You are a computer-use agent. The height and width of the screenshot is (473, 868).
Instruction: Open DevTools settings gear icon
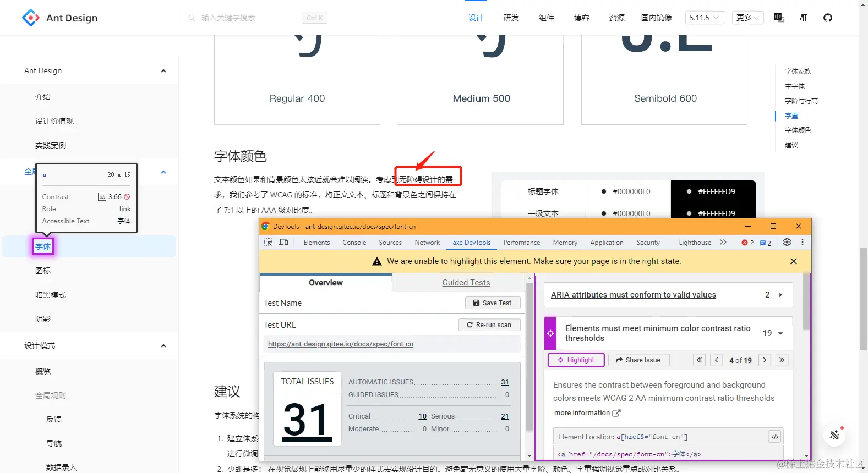(787, 242)
